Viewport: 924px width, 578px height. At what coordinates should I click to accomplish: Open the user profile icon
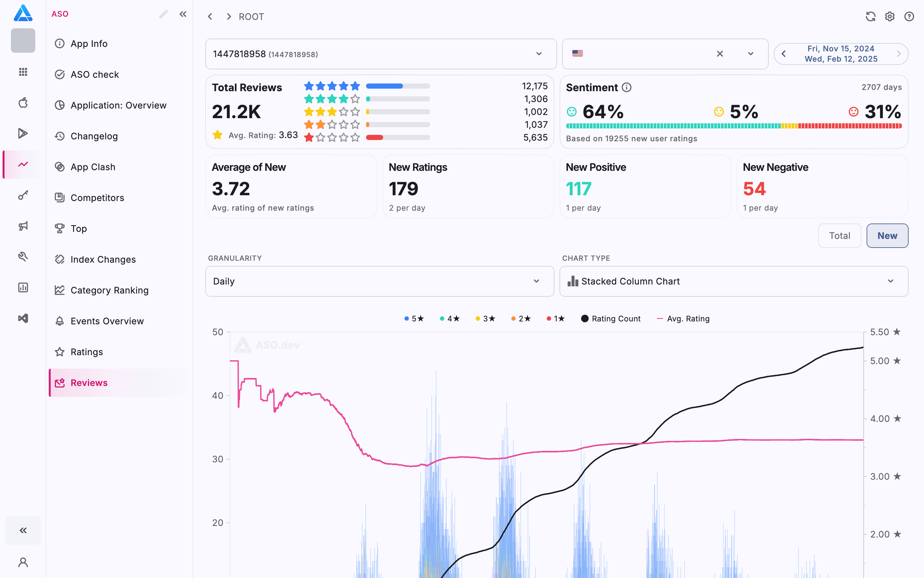23,562
